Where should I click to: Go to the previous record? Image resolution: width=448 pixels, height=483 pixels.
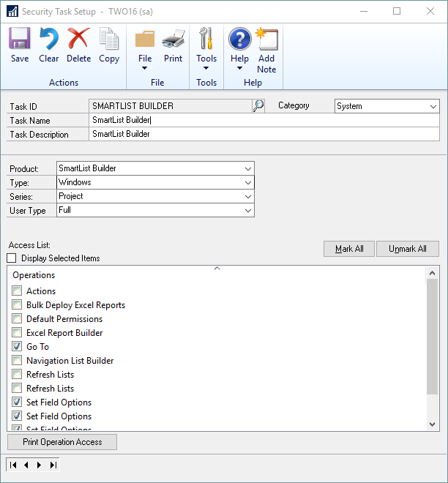(x=26, y=465)
